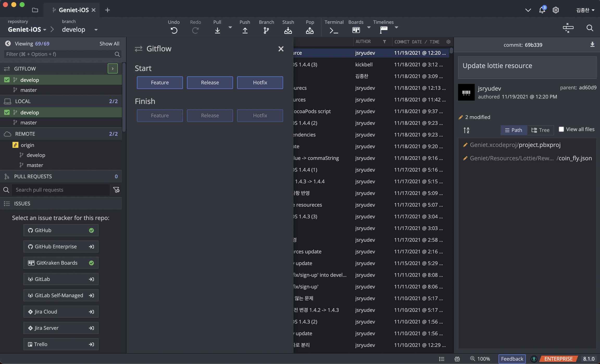Switch file view to Tree
Screen dimensions: 600x364
pyautogui.click(x=540, y=130)
